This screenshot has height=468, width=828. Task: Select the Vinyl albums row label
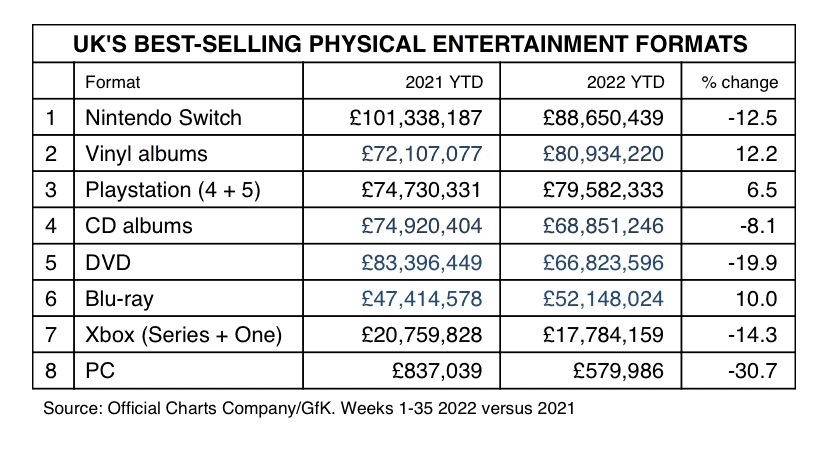click(146, 154)
